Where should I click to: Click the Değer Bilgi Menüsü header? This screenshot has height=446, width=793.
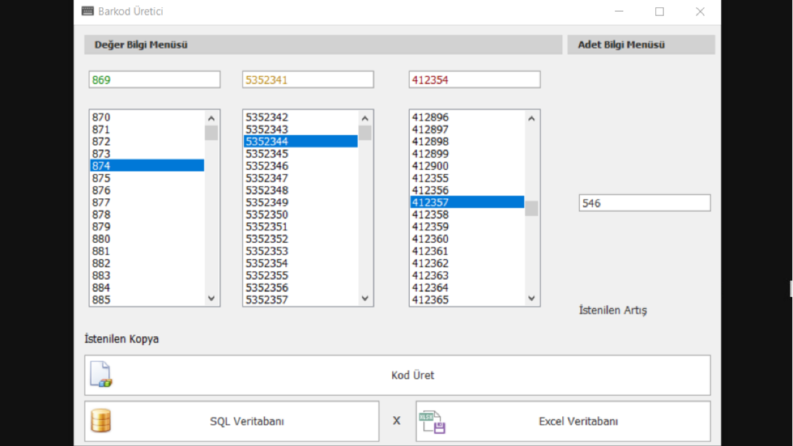click(x=323, y=44)
